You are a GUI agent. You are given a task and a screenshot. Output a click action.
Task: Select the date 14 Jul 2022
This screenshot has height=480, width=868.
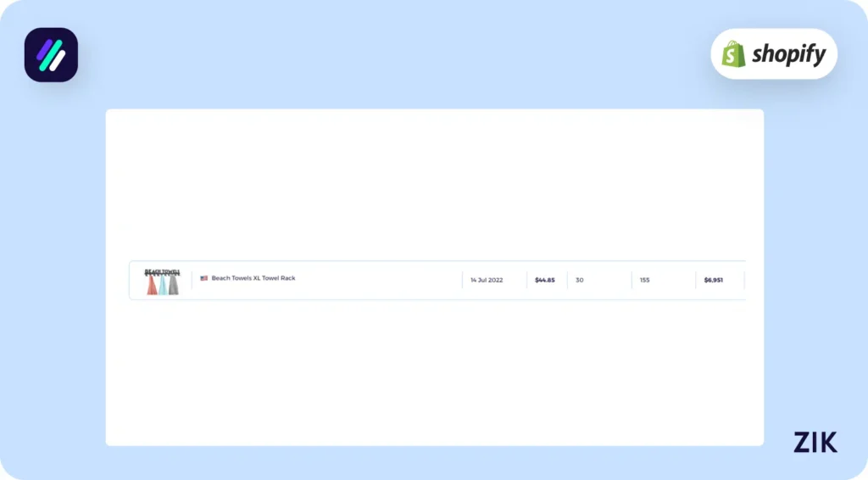pyautogui.click(x=487, y=280)
